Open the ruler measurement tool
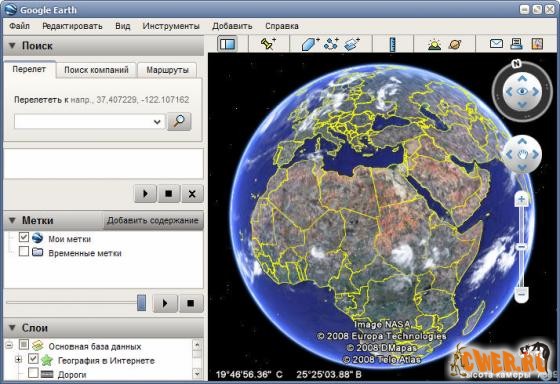The image size is (560, 384). point(393,45)
